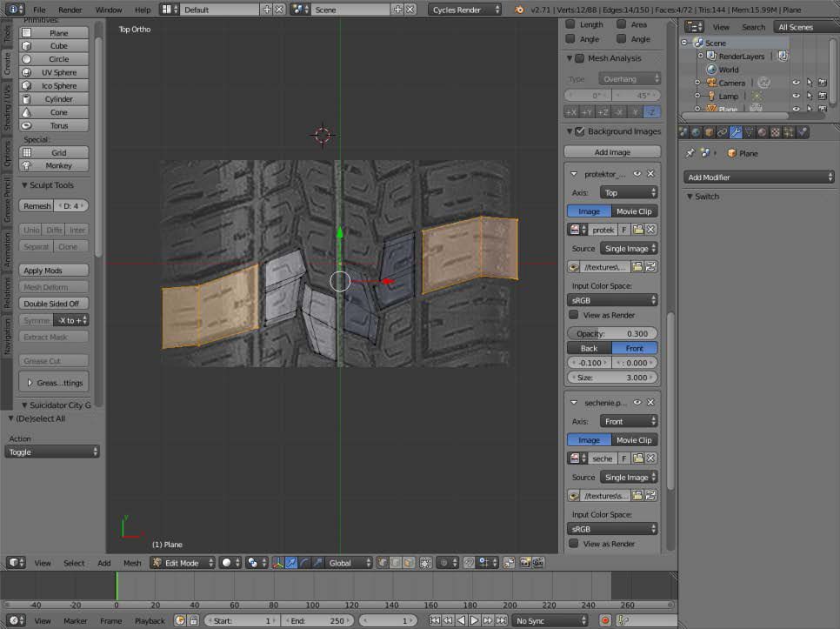This screenshot has height=629, width=840.
Task: Hide the Lamp using its eye icon
Action: click(x=795, y=96)
